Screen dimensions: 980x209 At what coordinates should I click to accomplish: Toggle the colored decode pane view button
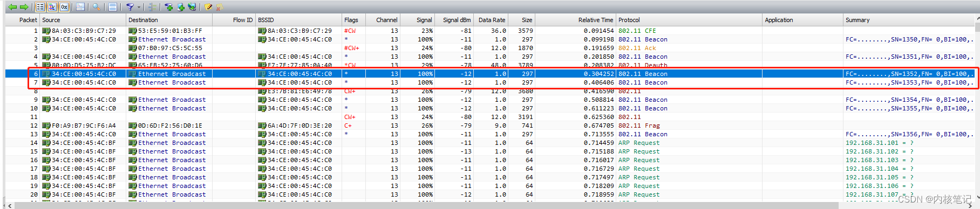52,7
